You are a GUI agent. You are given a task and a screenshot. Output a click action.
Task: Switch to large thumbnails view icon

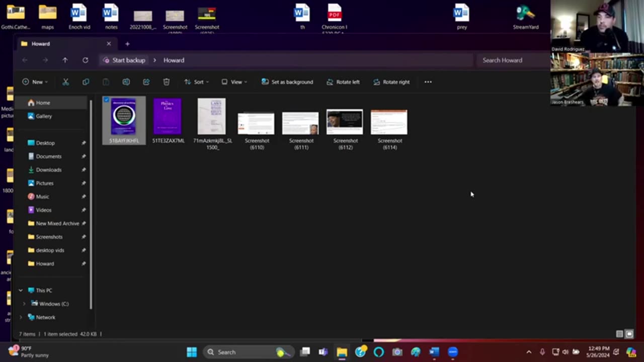pyautogui.click(x=629, y=334)
